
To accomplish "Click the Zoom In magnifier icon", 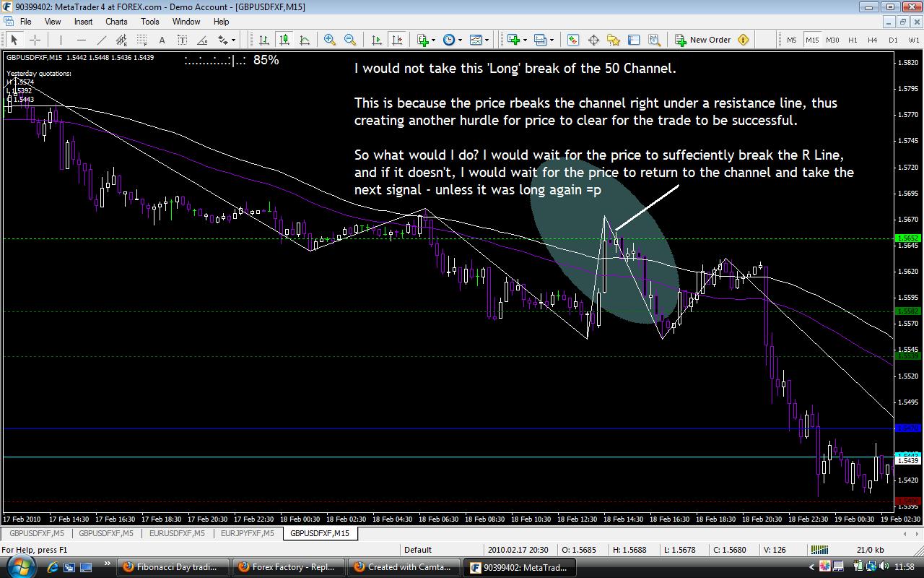I will click(330, 40).
